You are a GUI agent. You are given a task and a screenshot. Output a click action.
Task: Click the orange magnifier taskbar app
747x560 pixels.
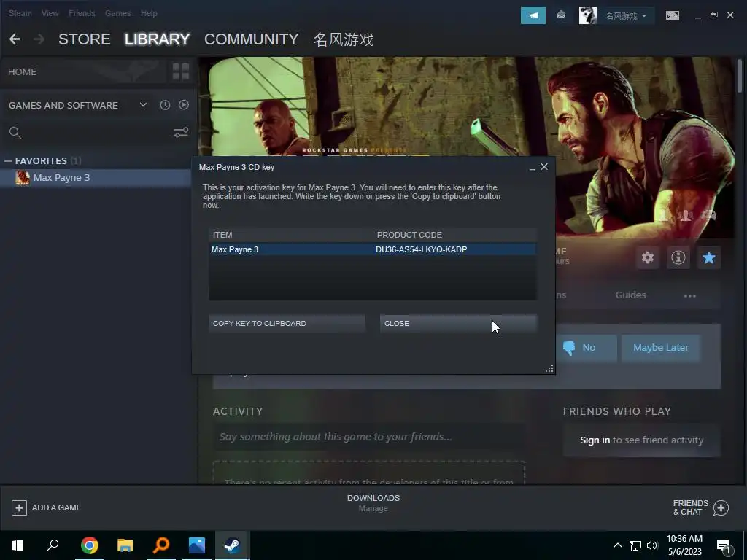tap(161, 545)
